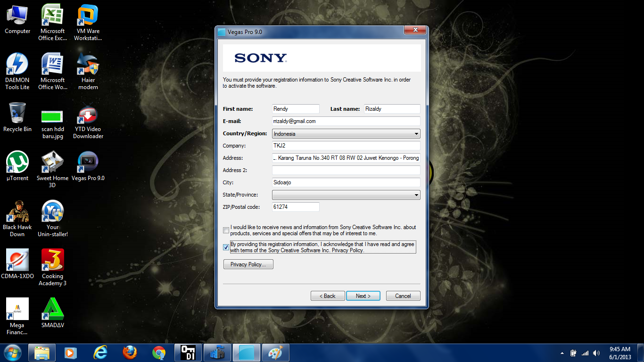
Task: Open the Paint taskbar icon
Action: 276,353
